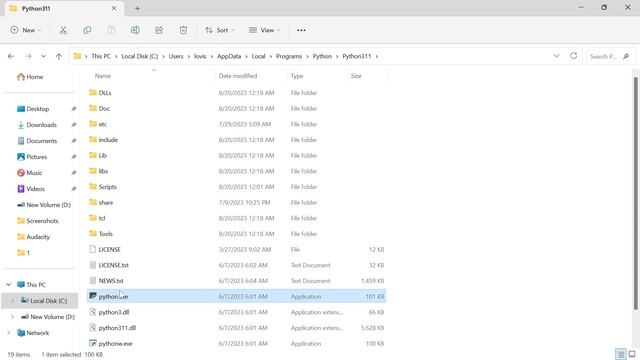
Task: Click the Delete trash icon
Action: pyautogui.click(x=183, y=30)
